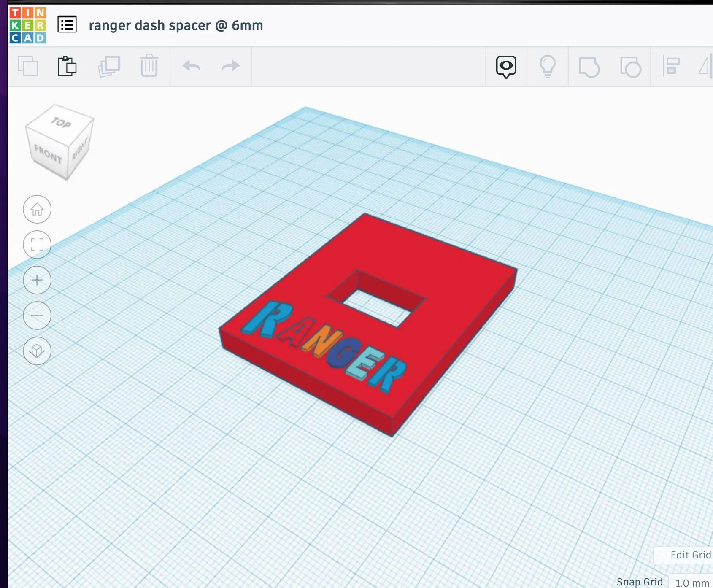Click the Group shapes icon
Viewport: 713px width, 588px height.
(x=589, y=67)
